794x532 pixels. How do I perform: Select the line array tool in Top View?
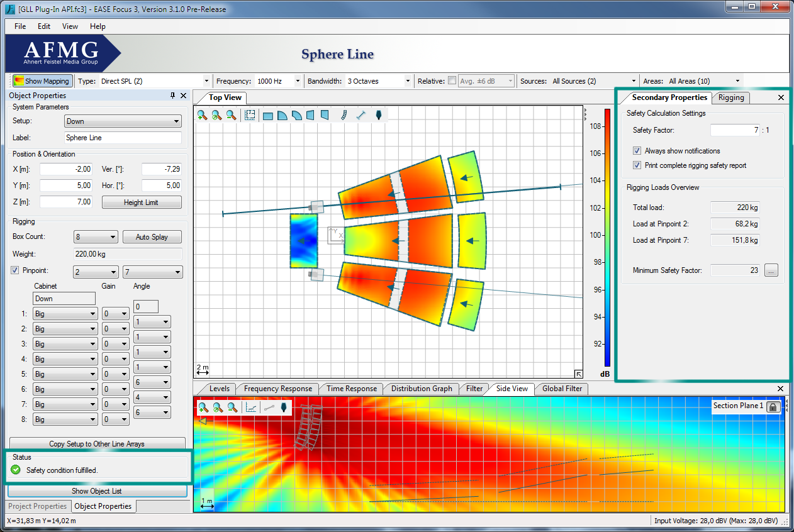(x=343, y=115)
